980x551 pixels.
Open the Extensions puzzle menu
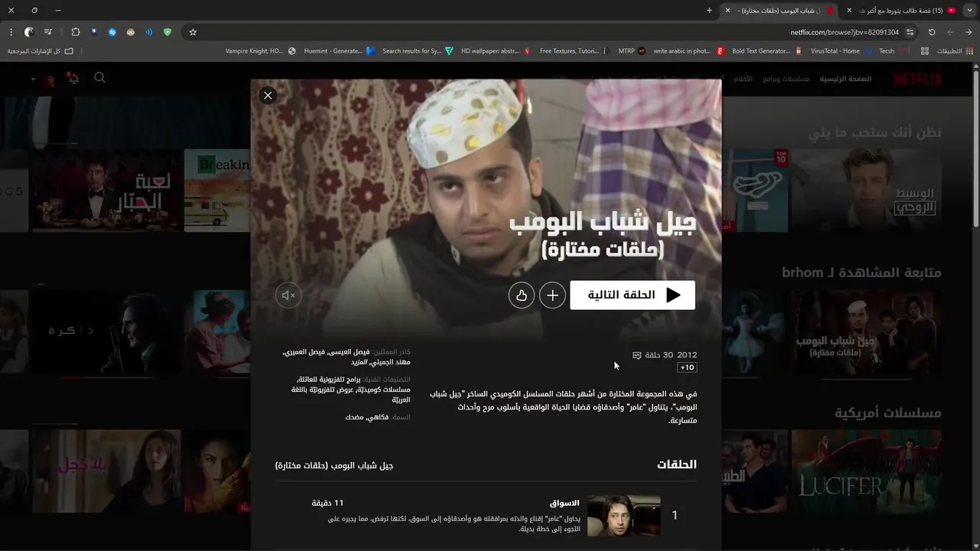(75, 32)
